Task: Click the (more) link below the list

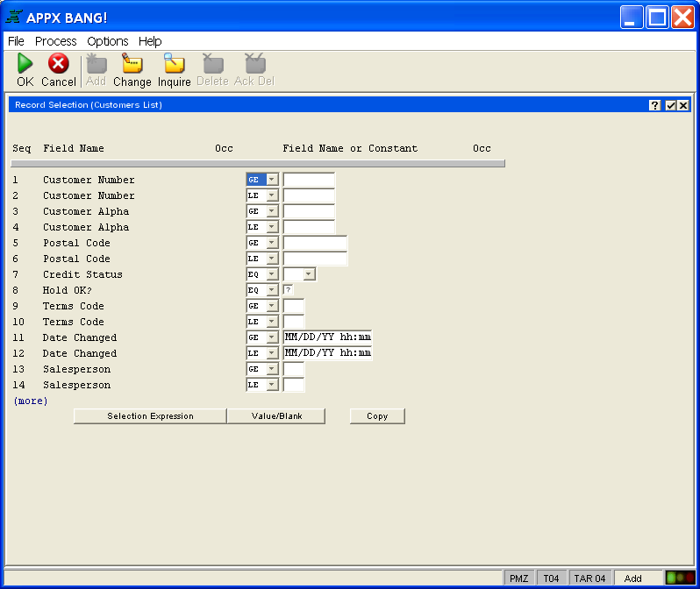Action: pyautogui.click(x=31, y=401)
